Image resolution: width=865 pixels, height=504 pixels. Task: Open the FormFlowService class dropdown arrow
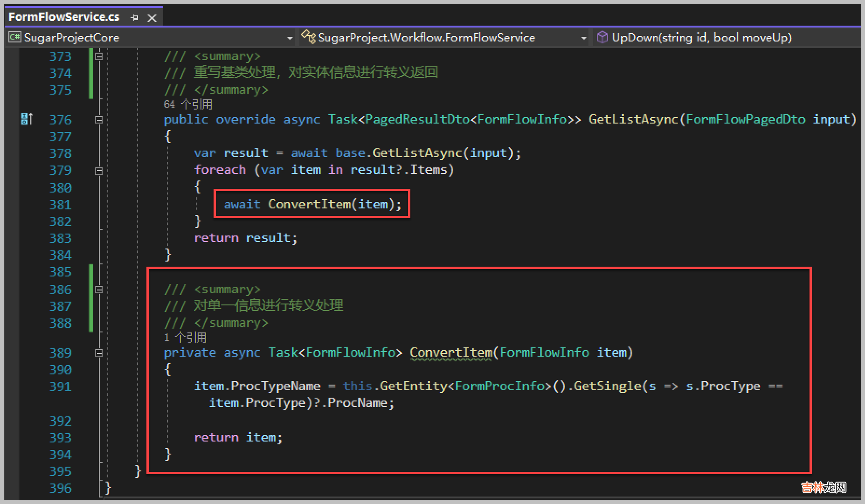coord(583,38)
